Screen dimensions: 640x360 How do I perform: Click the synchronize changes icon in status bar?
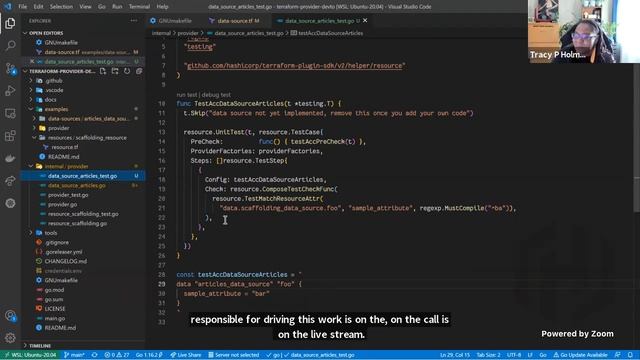[95, 355]
